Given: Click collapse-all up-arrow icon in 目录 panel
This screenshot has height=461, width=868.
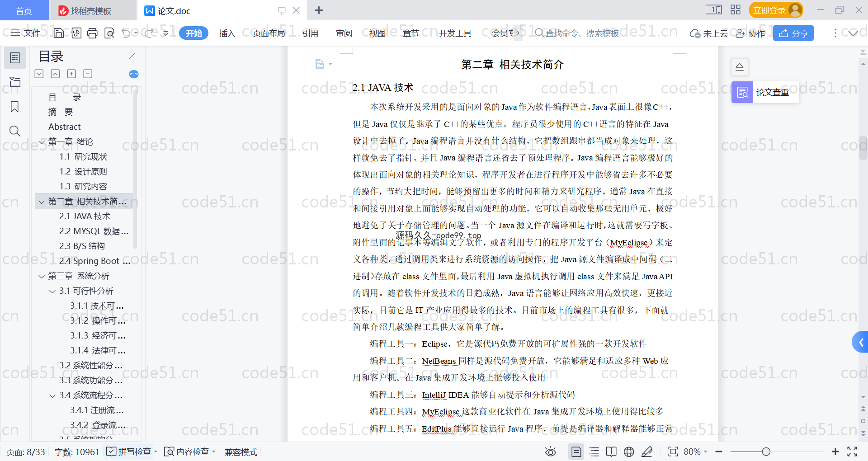Looking at the screenshot, I should pyautogui.click(x=55, y=74).
